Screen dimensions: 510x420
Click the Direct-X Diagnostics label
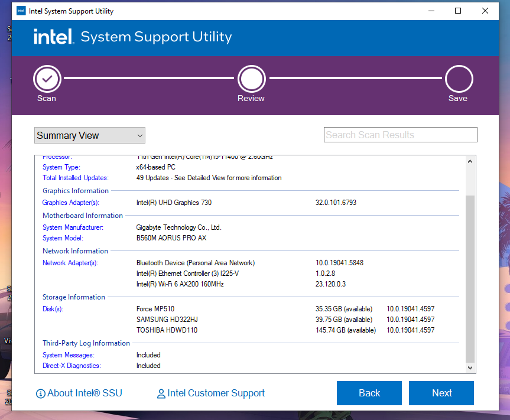(x=72, y=366)
